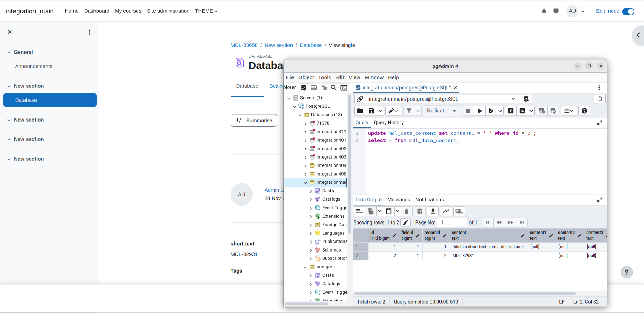This screenshot has height=313, width=644.
Task: Run the execute script icon in pgAdmin
Action: coord(491,111)
